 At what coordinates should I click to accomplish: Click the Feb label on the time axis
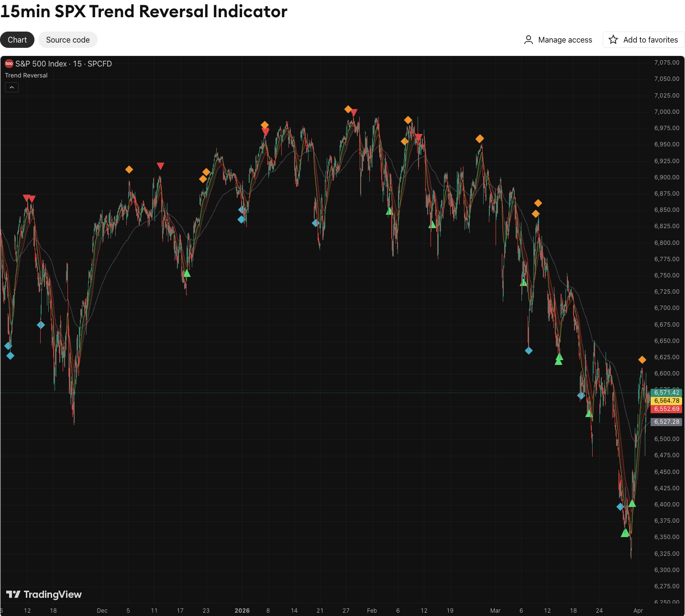[x=372, y=610]
